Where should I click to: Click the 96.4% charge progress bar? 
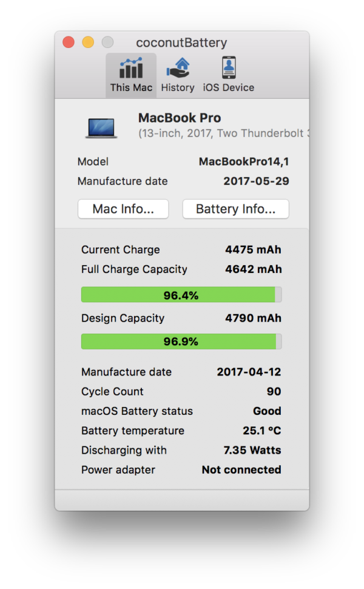point(181,295)
